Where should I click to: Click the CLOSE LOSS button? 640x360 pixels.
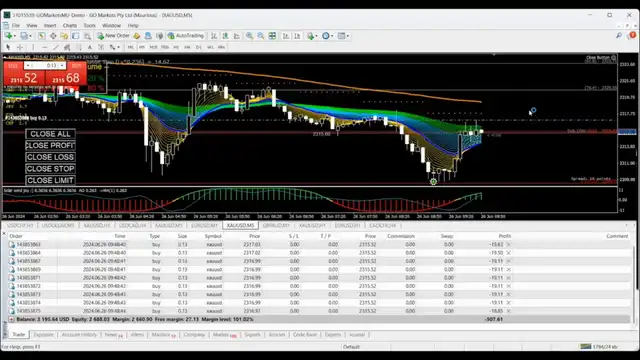[50, 157]
